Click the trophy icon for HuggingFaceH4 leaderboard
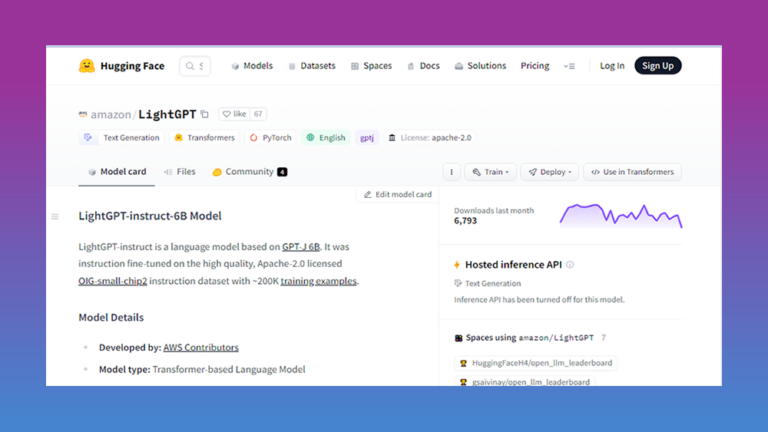The width and height of the screenshot is (768, 432). coord(463,363)
